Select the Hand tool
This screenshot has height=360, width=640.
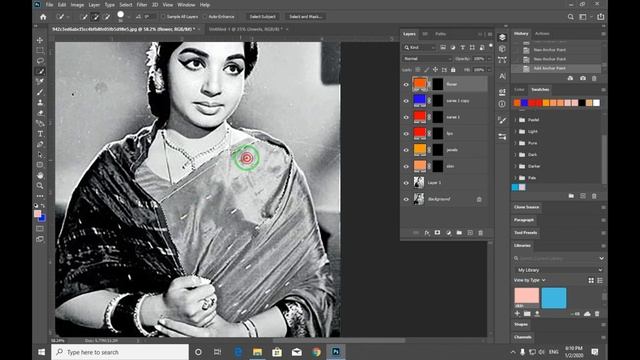pos(40,176)
